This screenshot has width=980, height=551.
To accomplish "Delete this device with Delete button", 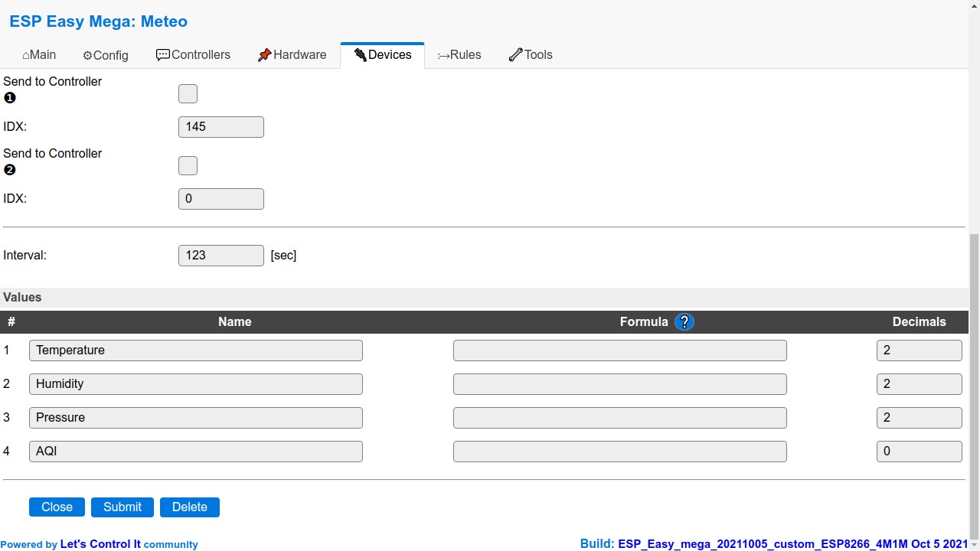I will pos(190,507).
